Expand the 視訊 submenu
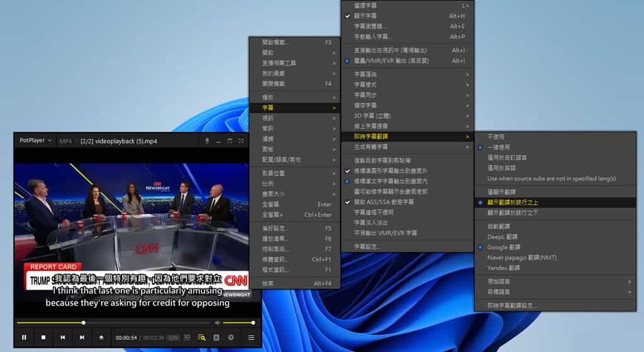Image resolution: width=644 pixels, height=352 pixels. (x=294, y=118)
